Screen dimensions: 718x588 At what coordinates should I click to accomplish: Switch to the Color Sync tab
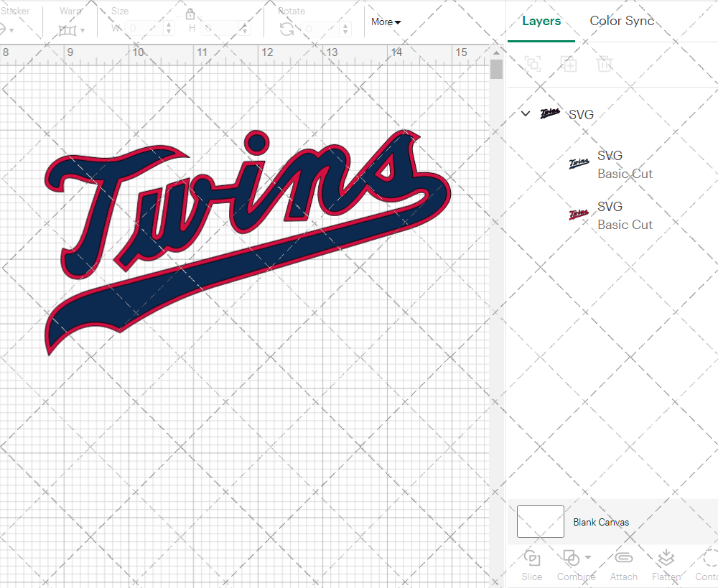click(622, 21)
